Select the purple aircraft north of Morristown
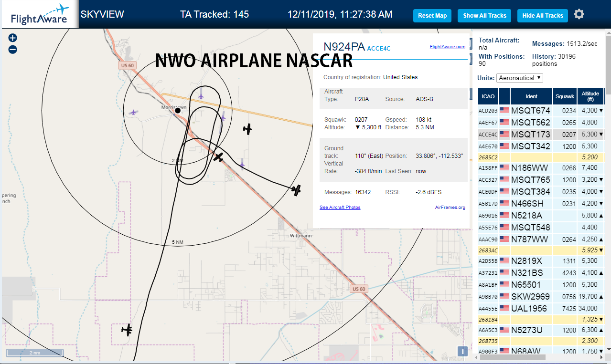This screenshot has width=611, height=364. [x=201, y=95]
